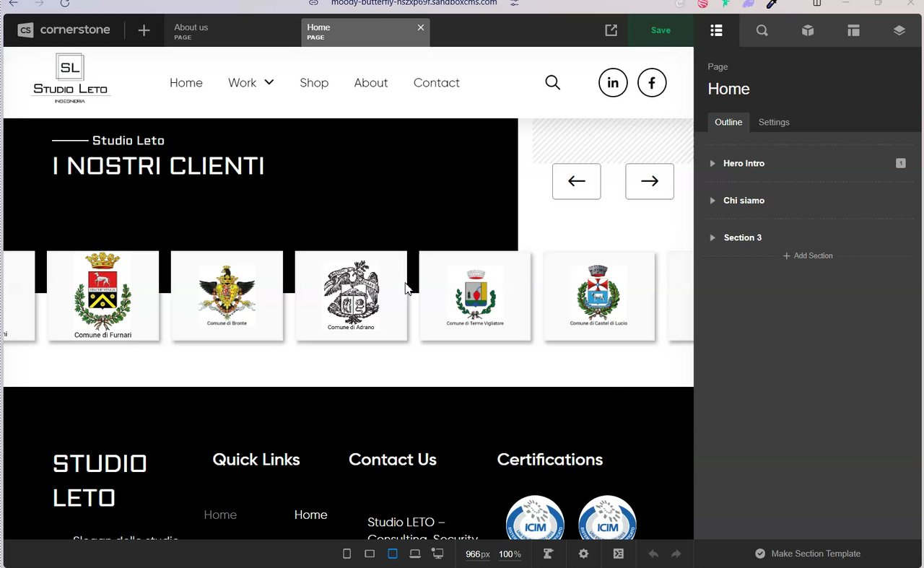Click the Comune di Bronte client card

coord(227,296)
